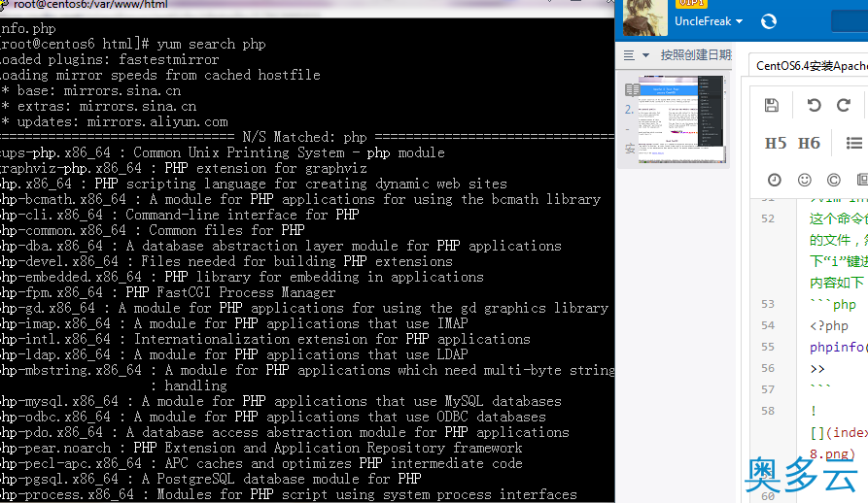Click the php-embedded.x86_64 package line

click(242, 277)
